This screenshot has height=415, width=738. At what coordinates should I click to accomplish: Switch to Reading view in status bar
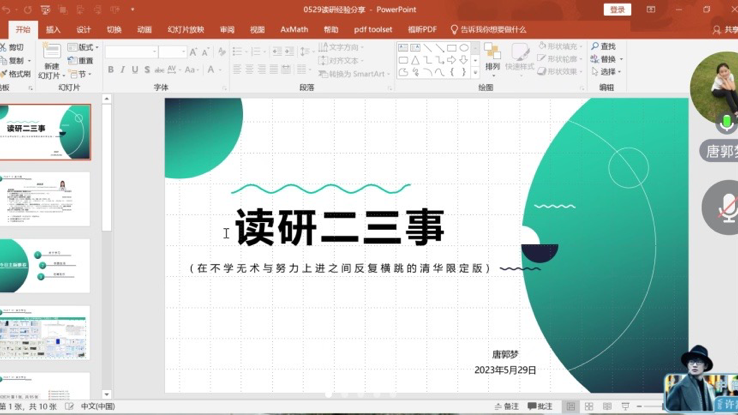click(607, 406)
